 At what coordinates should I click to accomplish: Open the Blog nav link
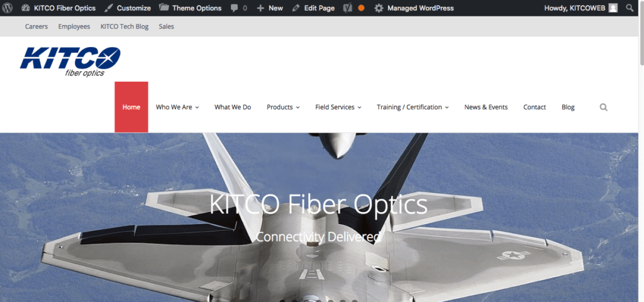point(568,107)
